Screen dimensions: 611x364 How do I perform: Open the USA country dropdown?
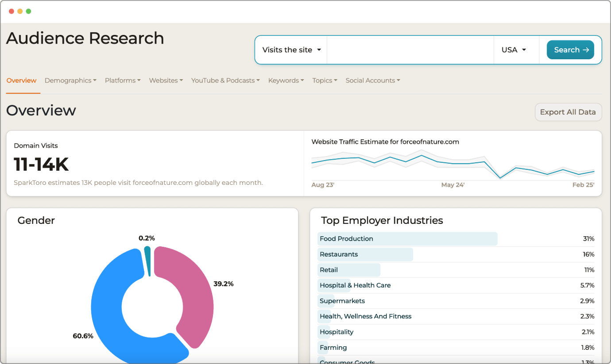514,50
